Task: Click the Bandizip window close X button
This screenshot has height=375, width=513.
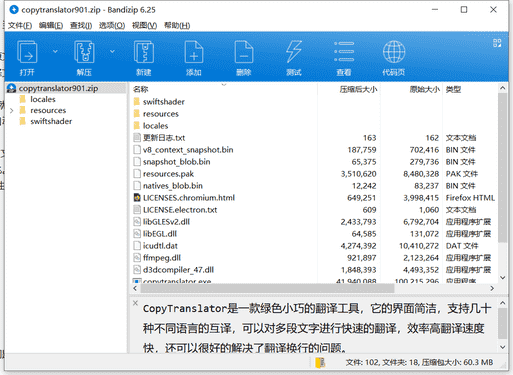Action: point(493,10)
